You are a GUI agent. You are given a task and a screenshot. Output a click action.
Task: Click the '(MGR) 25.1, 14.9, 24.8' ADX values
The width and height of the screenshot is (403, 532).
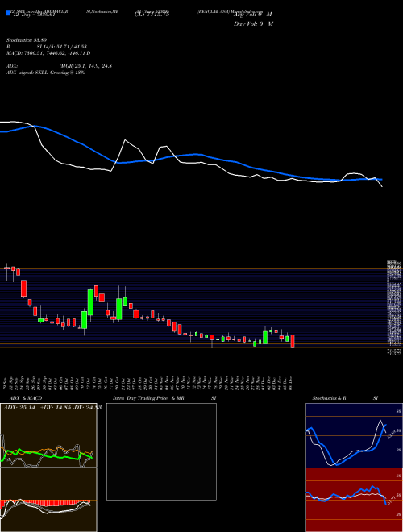85,66
